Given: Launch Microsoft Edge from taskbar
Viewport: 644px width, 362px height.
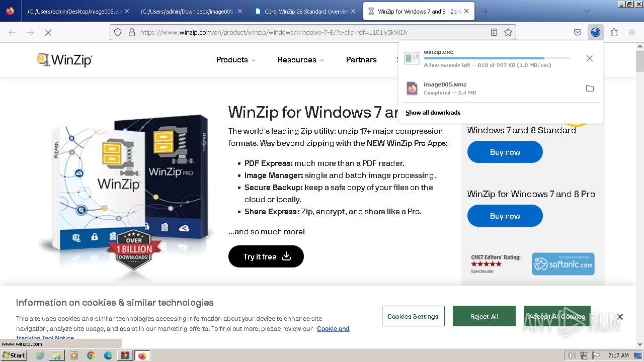Looking at the screenshot, I should tap(108, 355).
